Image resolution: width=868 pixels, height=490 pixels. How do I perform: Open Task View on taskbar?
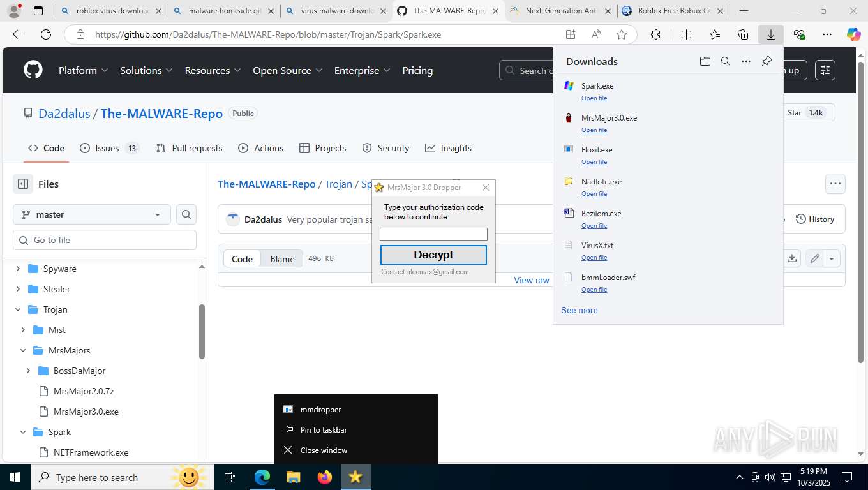(x=230, y=477)
